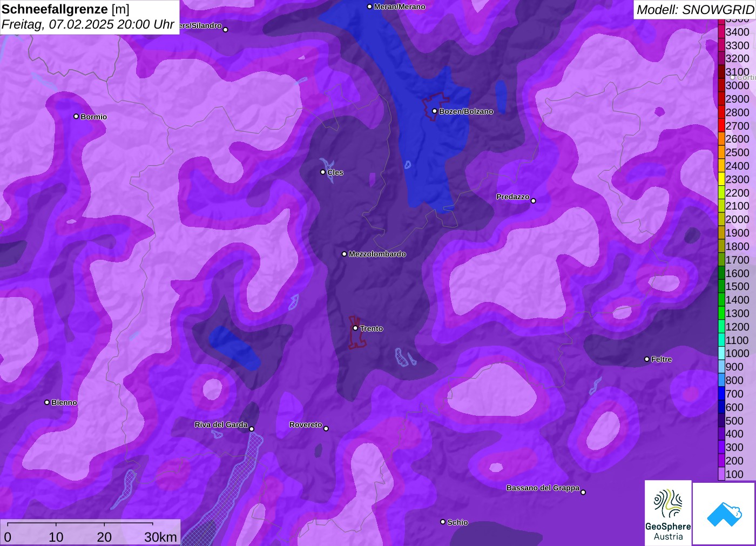This screenshot has width=756, height=546.
Task: Click the Riva del Garda name label
Action: point(221,424)
